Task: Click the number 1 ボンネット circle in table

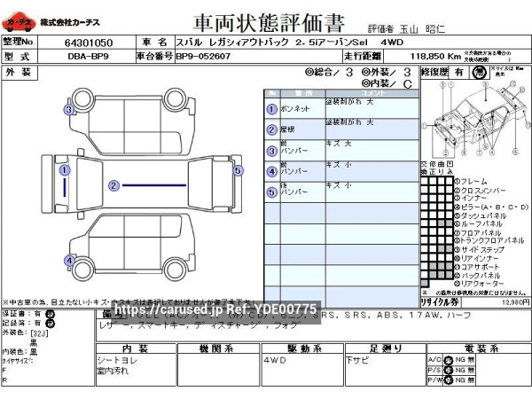Action: (x=271, y=109)
